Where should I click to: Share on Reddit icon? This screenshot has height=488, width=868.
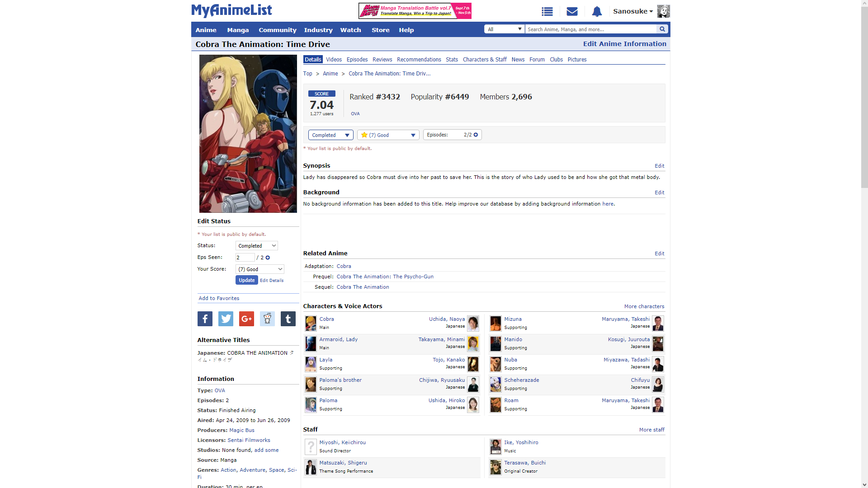coord(267,319)
